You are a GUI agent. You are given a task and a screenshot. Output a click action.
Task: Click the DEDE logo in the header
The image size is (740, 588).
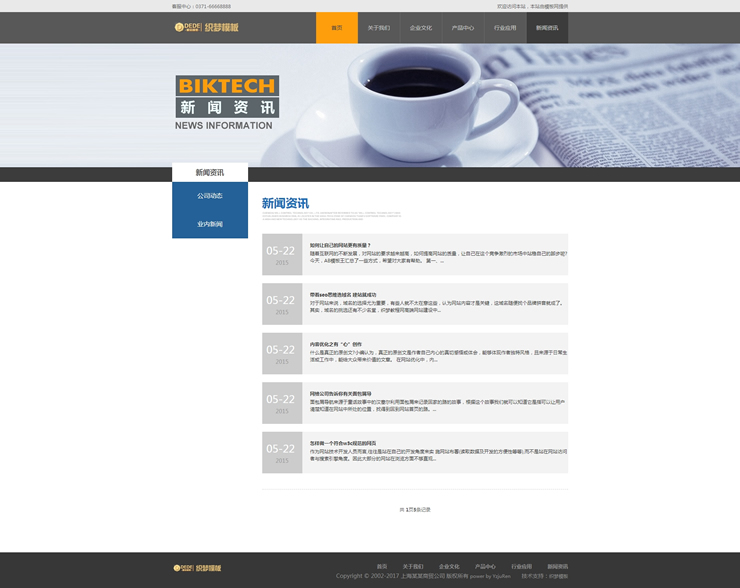[x=206, y=28]
